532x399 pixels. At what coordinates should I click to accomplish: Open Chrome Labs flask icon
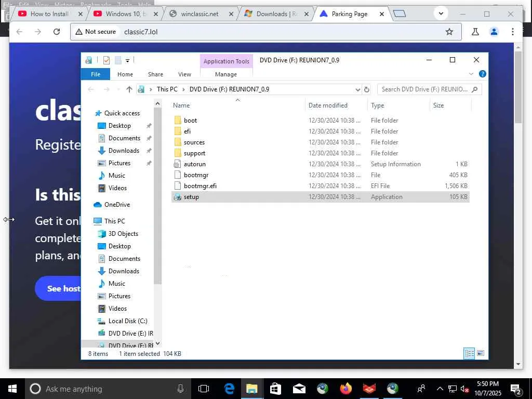[475, 32]
